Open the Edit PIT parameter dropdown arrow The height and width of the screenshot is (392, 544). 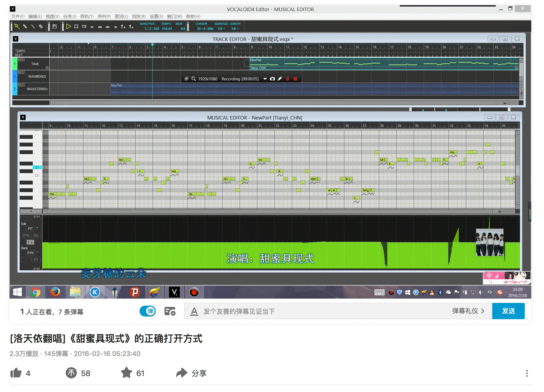click(37, 228)
